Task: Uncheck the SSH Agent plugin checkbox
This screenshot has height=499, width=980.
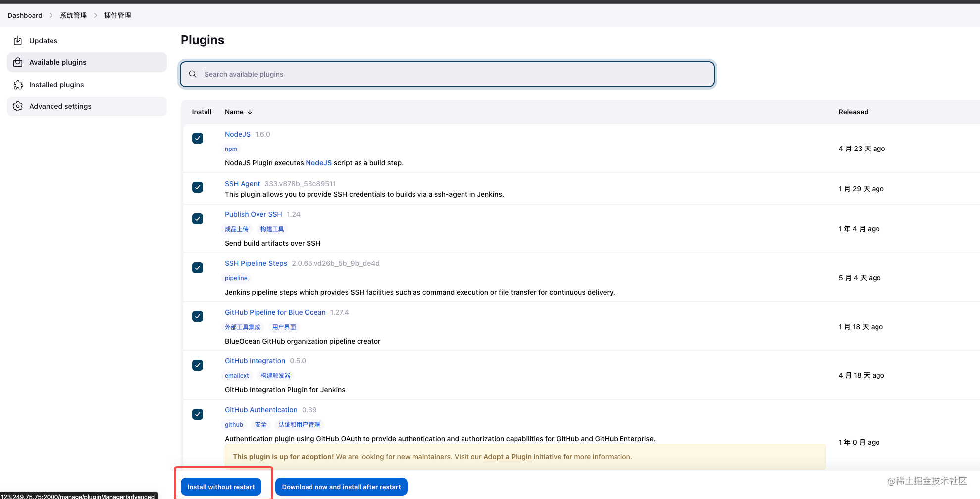Action: 198,187
